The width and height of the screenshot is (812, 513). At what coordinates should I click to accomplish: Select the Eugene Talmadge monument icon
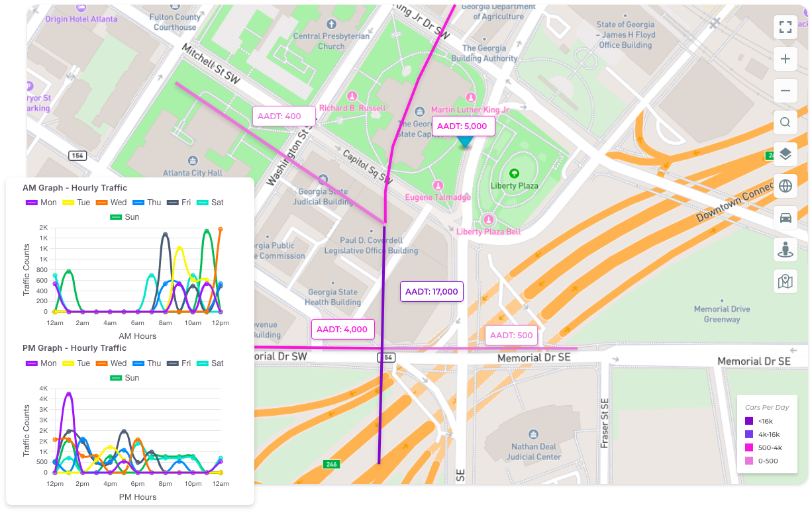point(438,185)
